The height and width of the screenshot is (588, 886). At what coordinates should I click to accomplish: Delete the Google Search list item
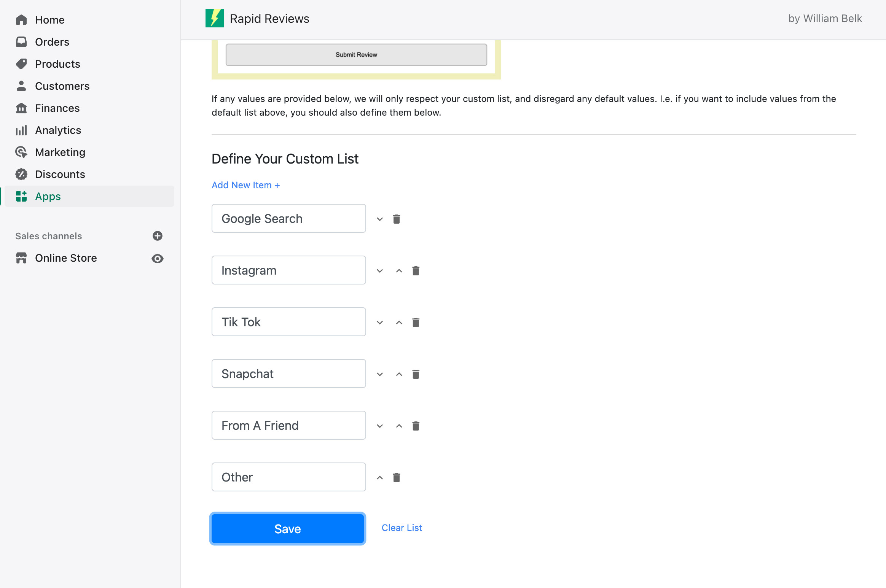coord(396,219)
